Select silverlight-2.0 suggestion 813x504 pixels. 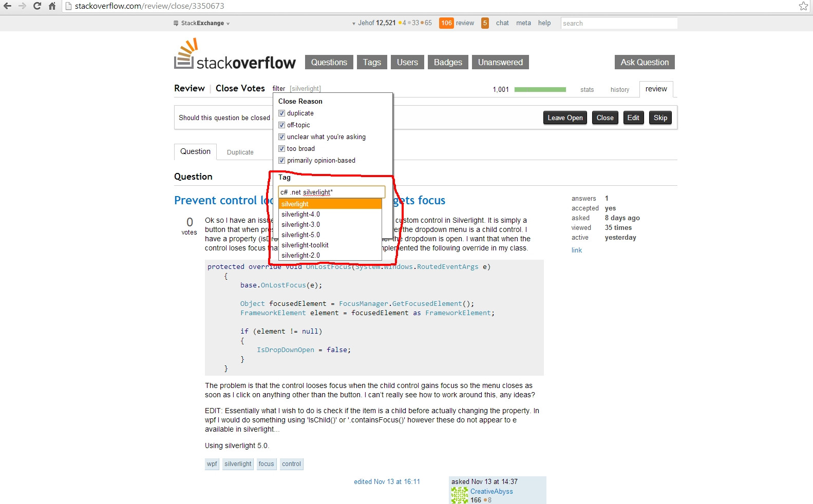[330, 256]
